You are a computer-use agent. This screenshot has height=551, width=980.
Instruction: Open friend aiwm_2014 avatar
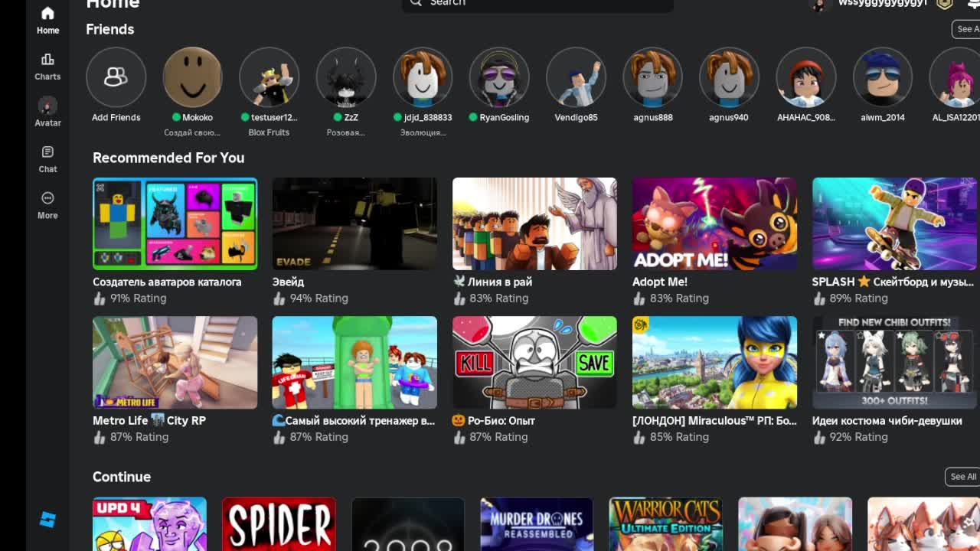[x=882, y=77]
